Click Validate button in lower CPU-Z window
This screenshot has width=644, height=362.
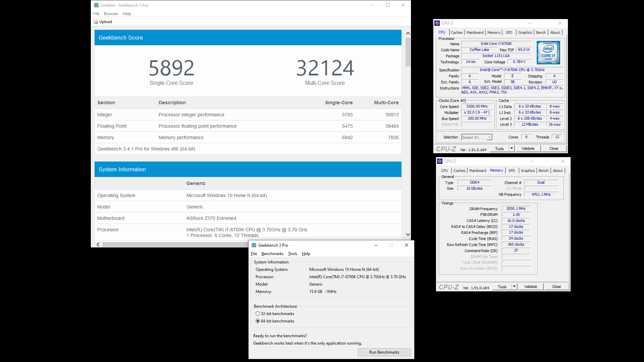pyautogui.click(x=531, y=287)
